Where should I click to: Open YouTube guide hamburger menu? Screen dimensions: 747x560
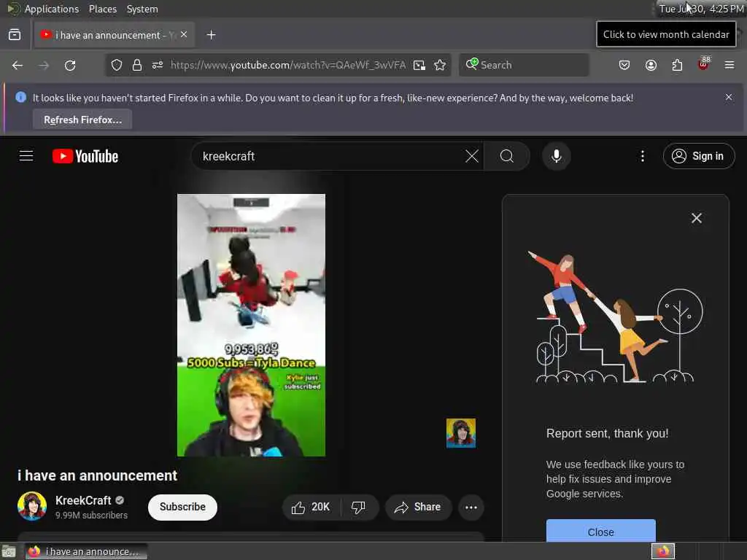click(x=26, y=156)
